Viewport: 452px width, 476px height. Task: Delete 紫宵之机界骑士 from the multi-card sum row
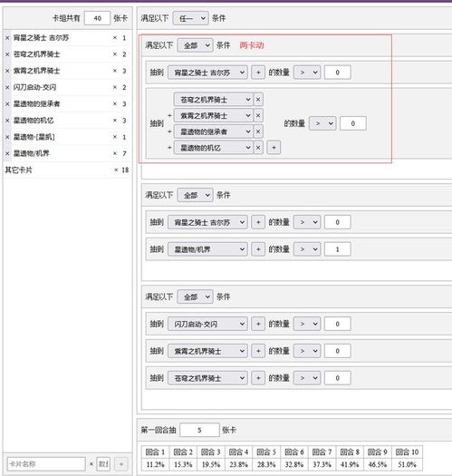pos(258,116)
